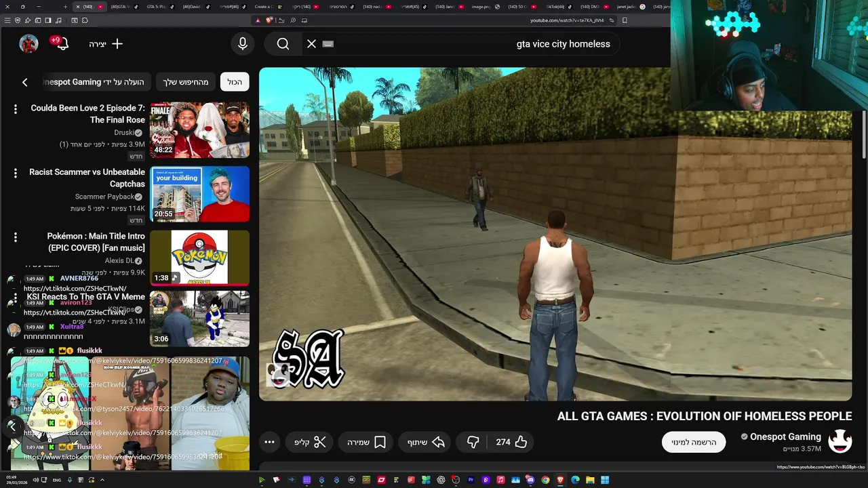Click the KSI GTA V meme thumbnail
The width and height of the screenshot is (868, 488).
[x=199, y=319]
